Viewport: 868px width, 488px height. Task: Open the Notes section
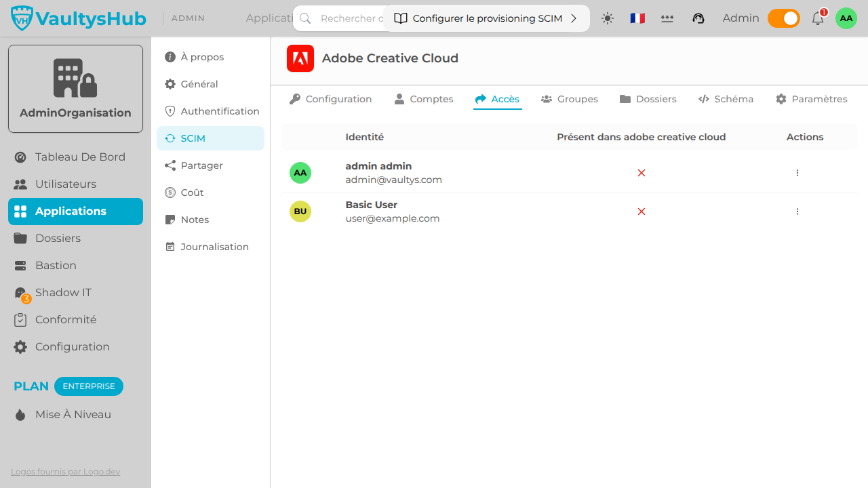210,220
